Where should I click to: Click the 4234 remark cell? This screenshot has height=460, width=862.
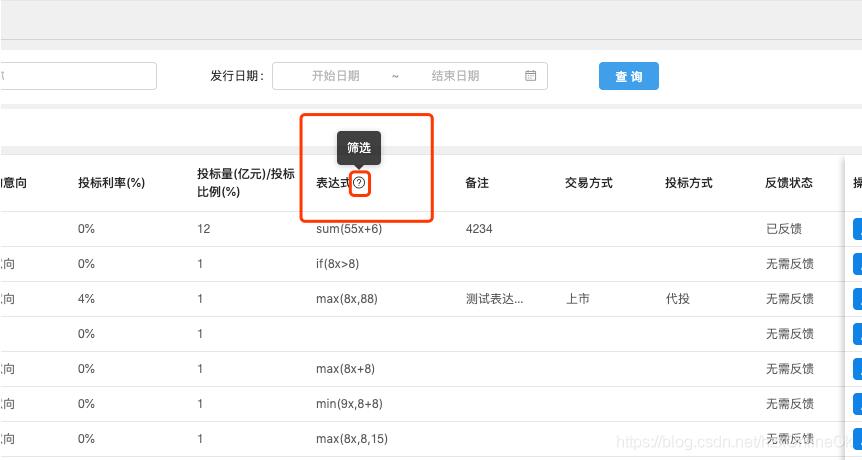pos(479,229)
